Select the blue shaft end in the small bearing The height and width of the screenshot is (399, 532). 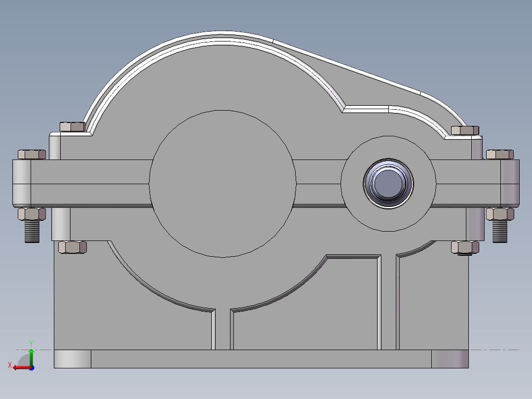click(x=388, y=183)
